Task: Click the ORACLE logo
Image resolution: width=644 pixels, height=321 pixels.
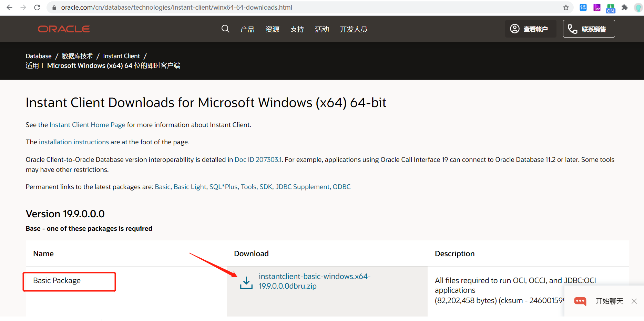Action: click(63, 29)
